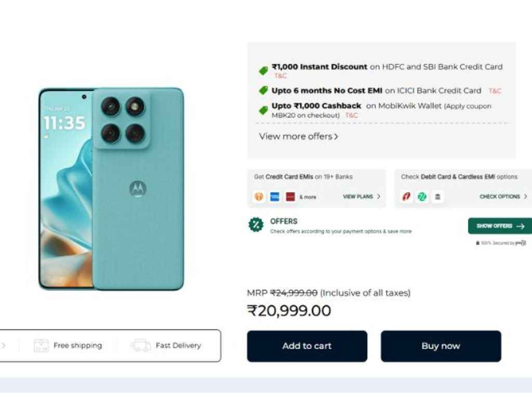The width and height of the screenshot is (532, 393).
Task: Expand View more offers
Action: coord(299,136)
